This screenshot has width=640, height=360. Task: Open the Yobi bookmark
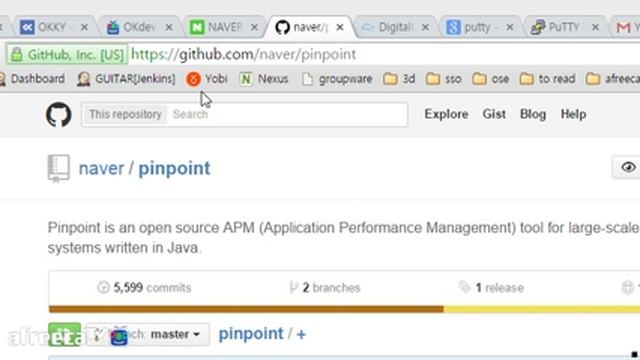pyautogui.click(x=207, y=79)
